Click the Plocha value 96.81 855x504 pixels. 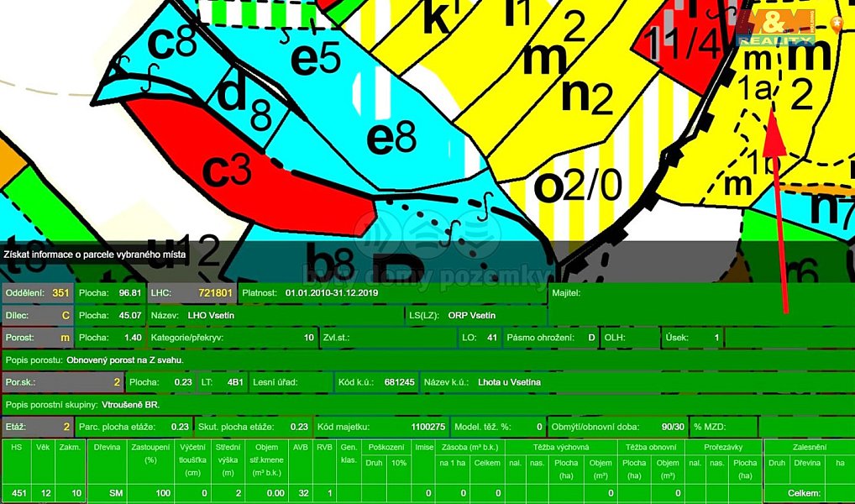[x=130, y=293]
